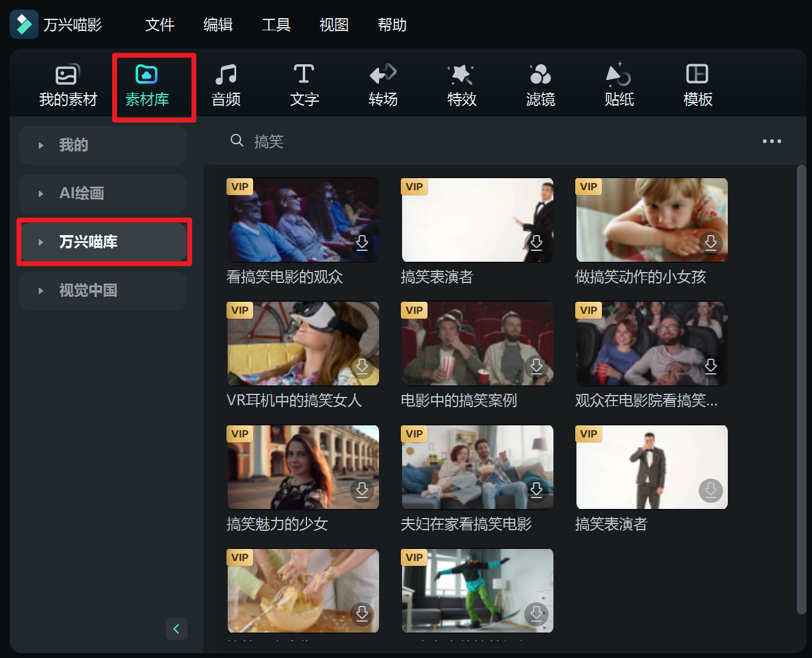
Task: Select the VR耳机中的搞笑女人 thumbnail
Action: tap(303, 344)
